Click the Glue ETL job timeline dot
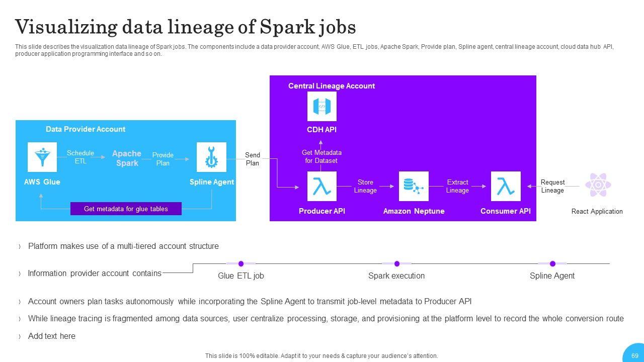The width and height of the screenshot is (644, 362). tap(241, 263)
